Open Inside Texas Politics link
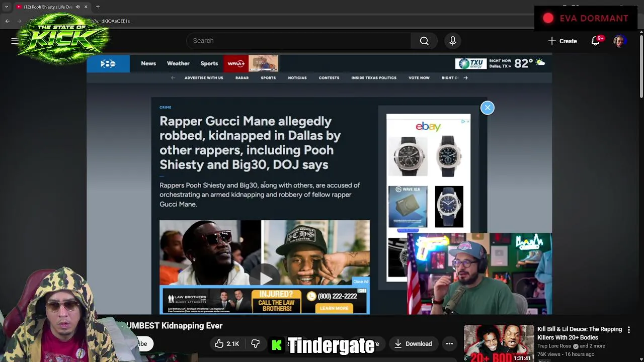 pos(374,78)
